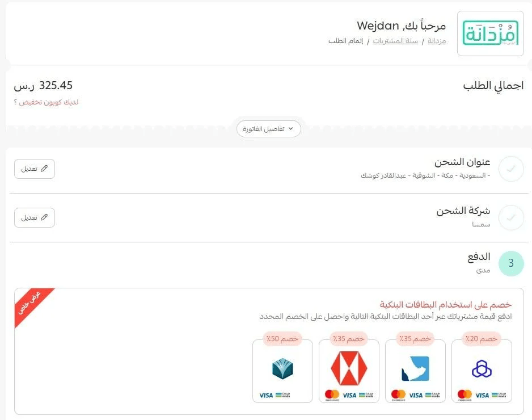Open the الدفع payment section heading
This screenshot has height=420, width=532.
479,257
